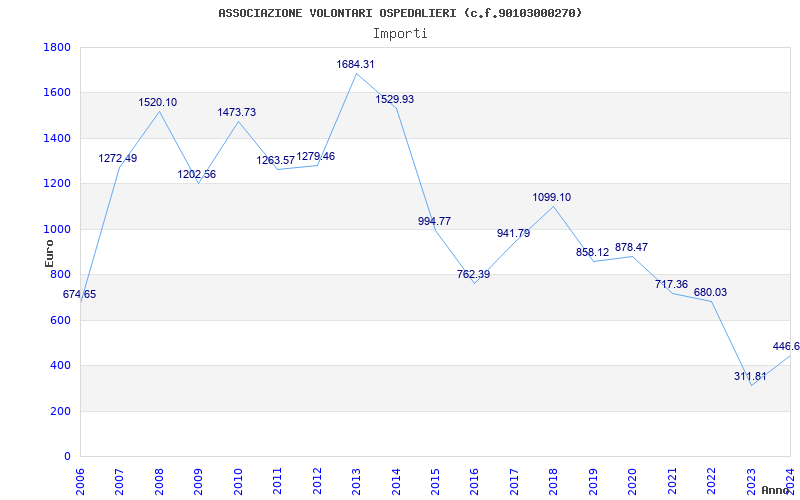Screen dimensions: 800x500
Task: Click the 1600 y-axis tick label
Action: (x=57, y=93)
